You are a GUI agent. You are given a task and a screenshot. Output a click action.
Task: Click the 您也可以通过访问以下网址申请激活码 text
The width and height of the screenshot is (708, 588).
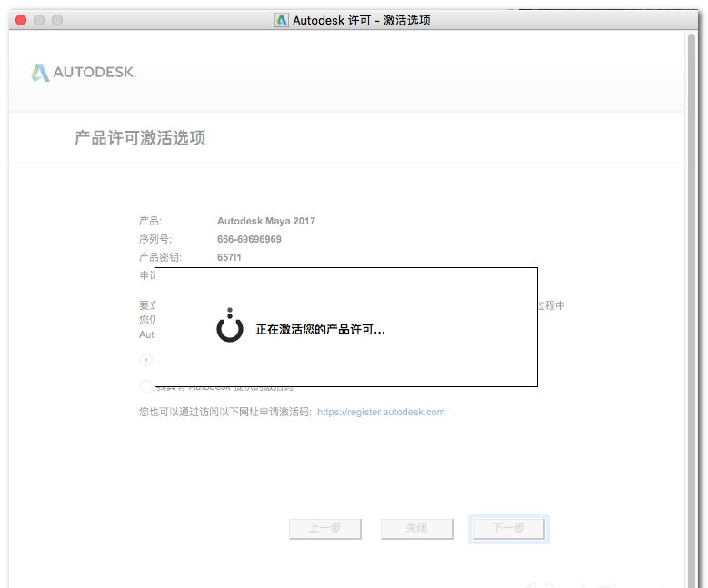(x=225, y=412)
